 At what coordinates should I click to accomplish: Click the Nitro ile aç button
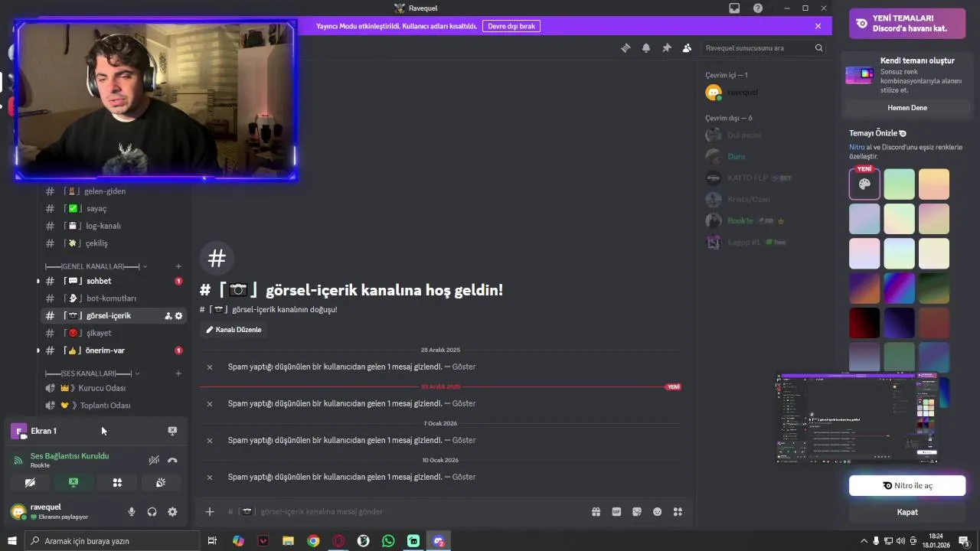click(x=907, y=486)
